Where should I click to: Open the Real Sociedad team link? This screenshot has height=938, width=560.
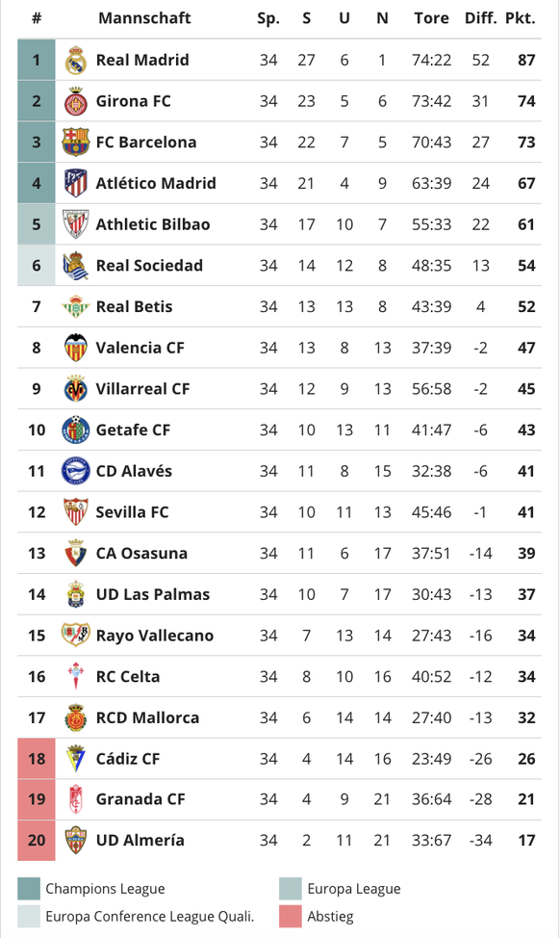click(149, 266)
